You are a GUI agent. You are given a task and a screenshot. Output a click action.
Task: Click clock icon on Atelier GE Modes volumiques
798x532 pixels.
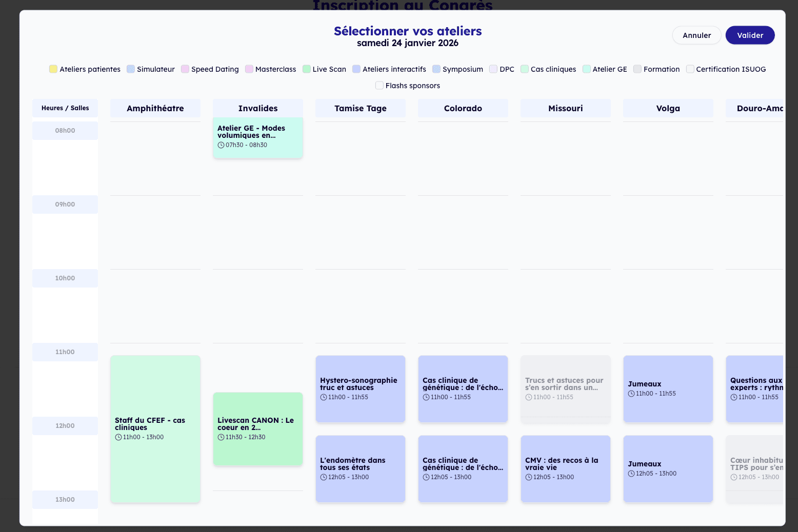pos(221,145)
